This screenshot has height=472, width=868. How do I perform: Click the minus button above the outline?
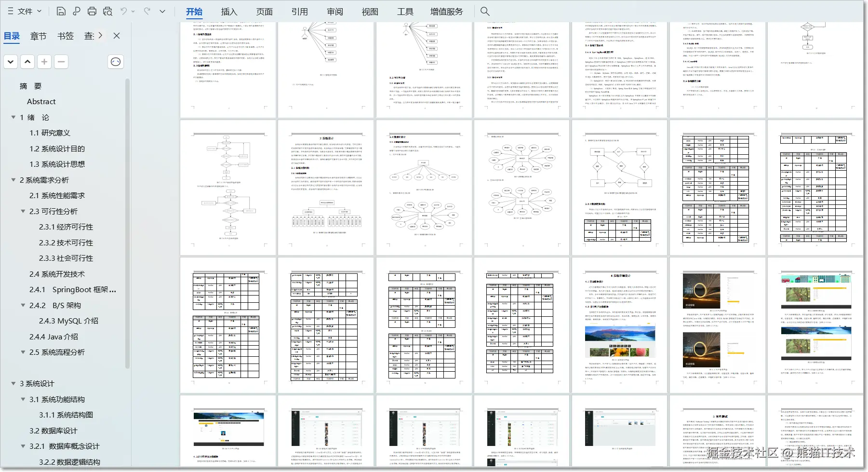click(61, 62)
